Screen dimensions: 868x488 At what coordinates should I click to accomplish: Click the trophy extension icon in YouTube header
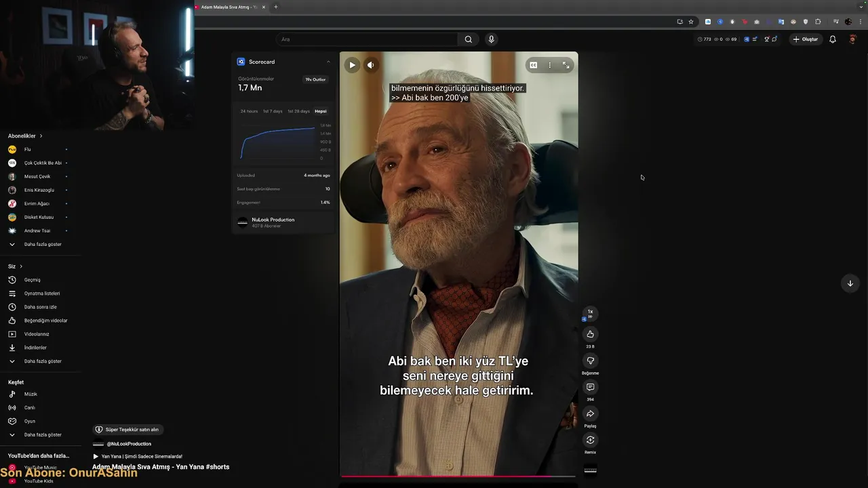coord(767,39)
